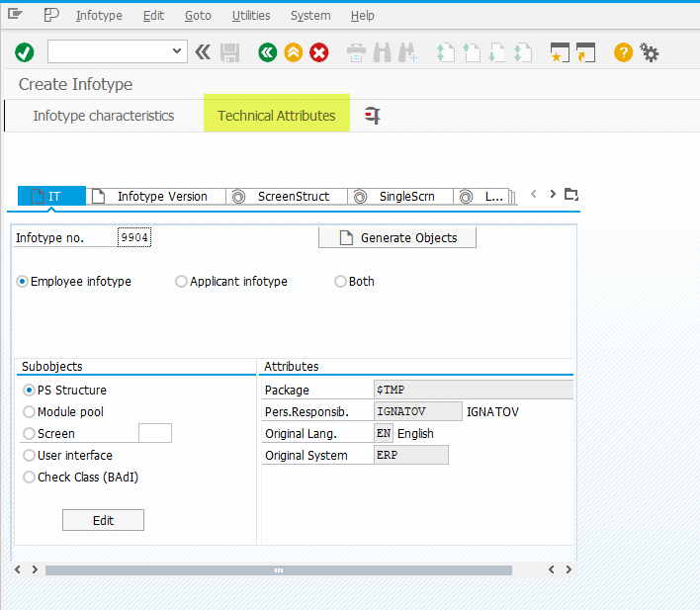Viewport: 700px width, 610px height.
Task: Click the red icon right of Technical Attributes
Action: click(x=373, y=116)
